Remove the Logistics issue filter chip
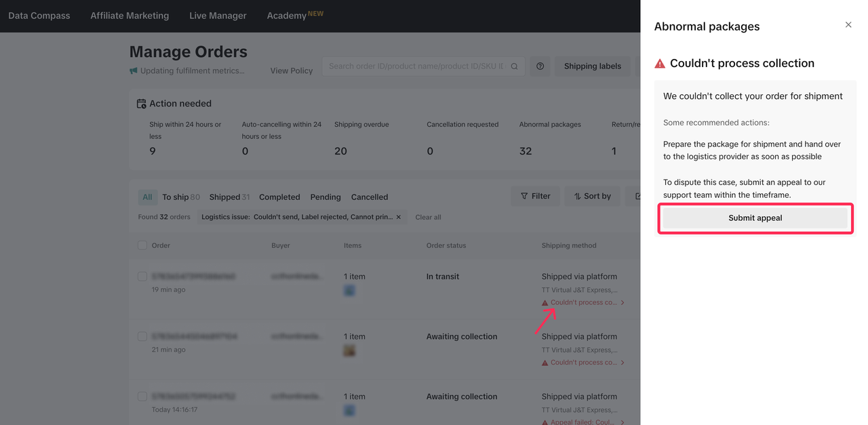868x425 pixels. (399, 217)
